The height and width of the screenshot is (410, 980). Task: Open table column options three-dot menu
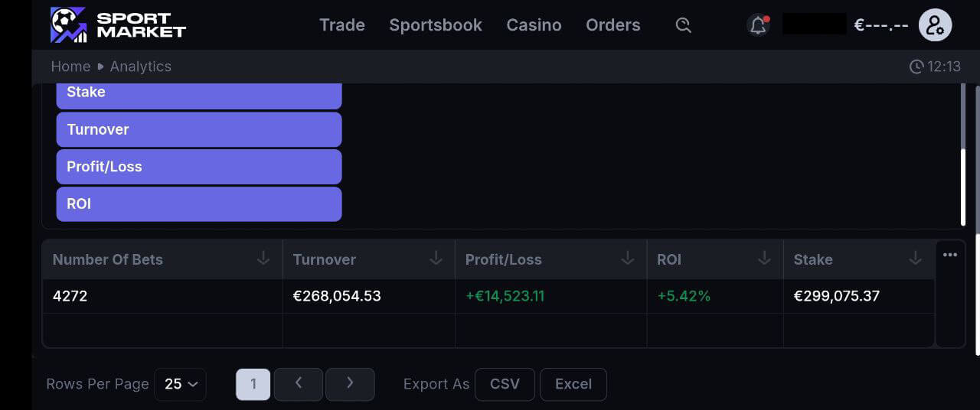[x=950, y=255]
